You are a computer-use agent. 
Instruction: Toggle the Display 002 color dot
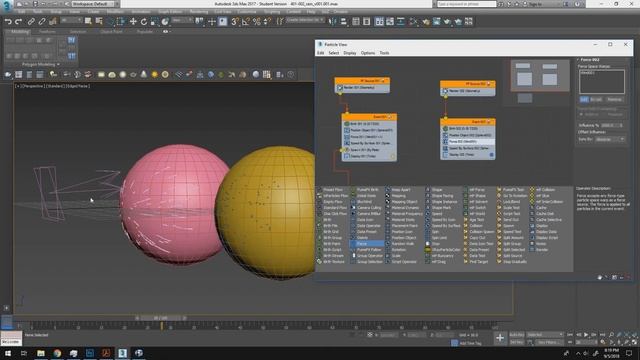491,155
